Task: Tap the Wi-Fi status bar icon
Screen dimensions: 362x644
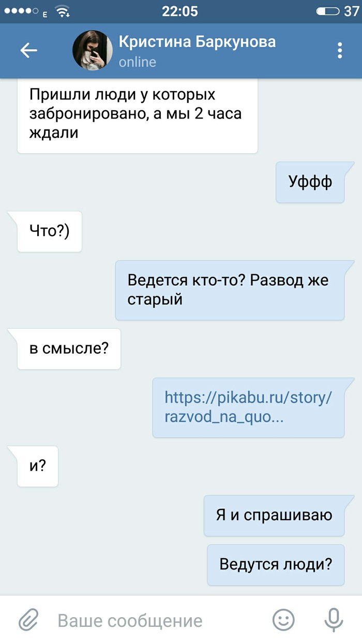Action: coord(63,11)
